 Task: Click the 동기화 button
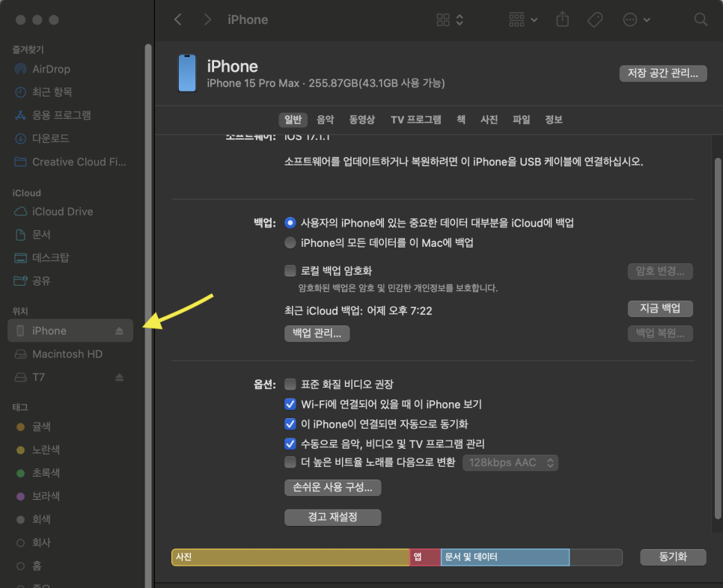coord(673,557)
